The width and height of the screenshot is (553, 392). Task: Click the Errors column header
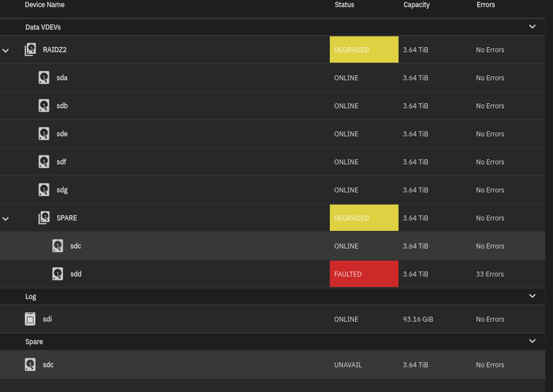click(485, 5)
